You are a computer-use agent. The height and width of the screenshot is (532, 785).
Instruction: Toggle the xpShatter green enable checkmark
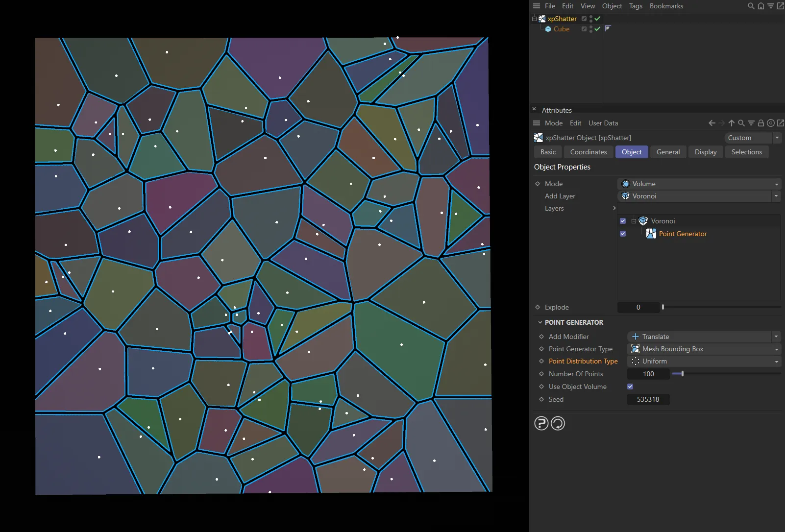[x=598, y=19]
